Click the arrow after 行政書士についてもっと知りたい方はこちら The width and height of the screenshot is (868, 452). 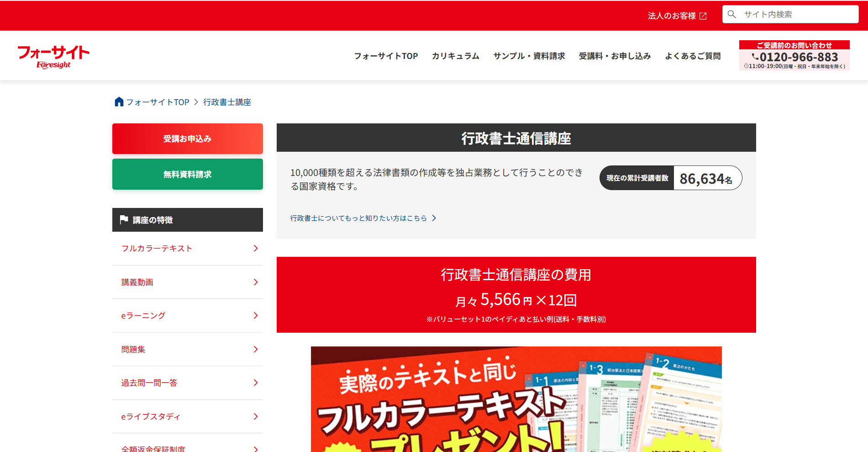click(x=434, y=218)
